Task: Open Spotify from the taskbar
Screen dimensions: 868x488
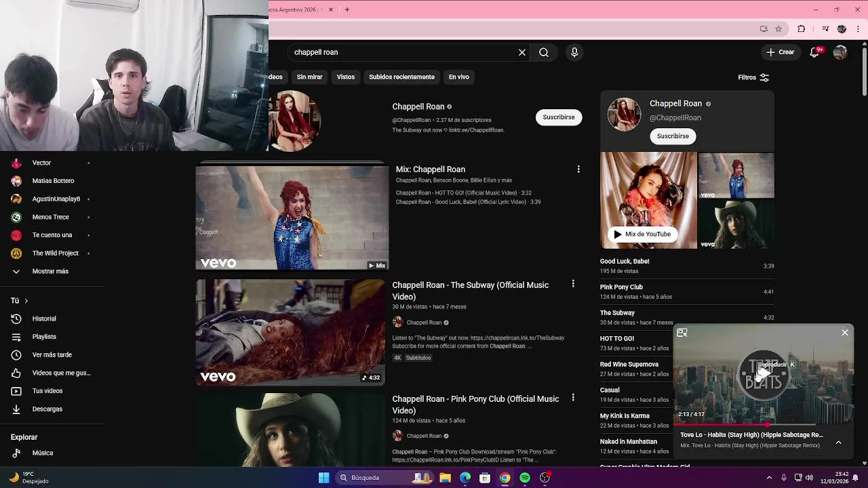Action: click(525, 478)
